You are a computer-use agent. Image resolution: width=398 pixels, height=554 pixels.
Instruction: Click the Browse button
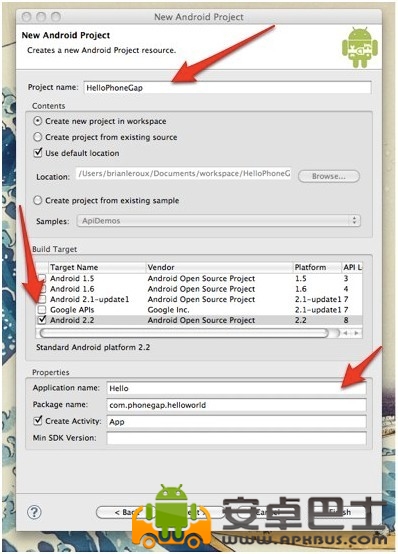(x=329, y=176)
